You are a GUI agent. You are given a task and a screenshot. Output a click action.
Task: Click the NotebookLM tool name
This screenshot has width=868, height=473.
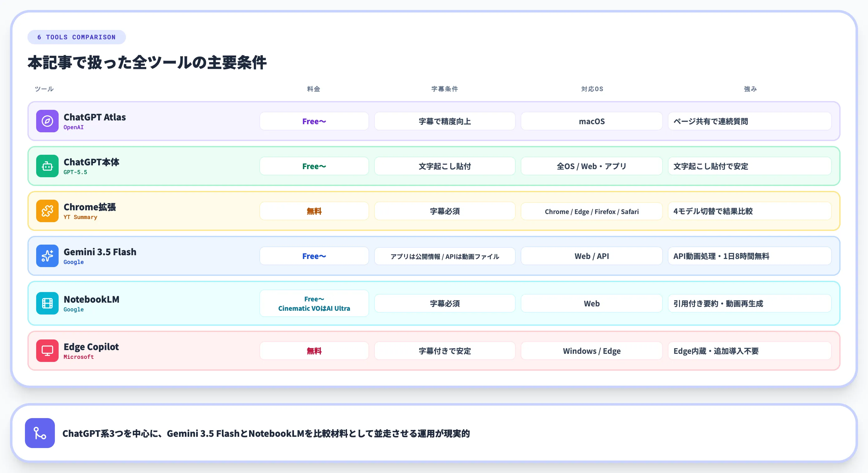(92, 300)
